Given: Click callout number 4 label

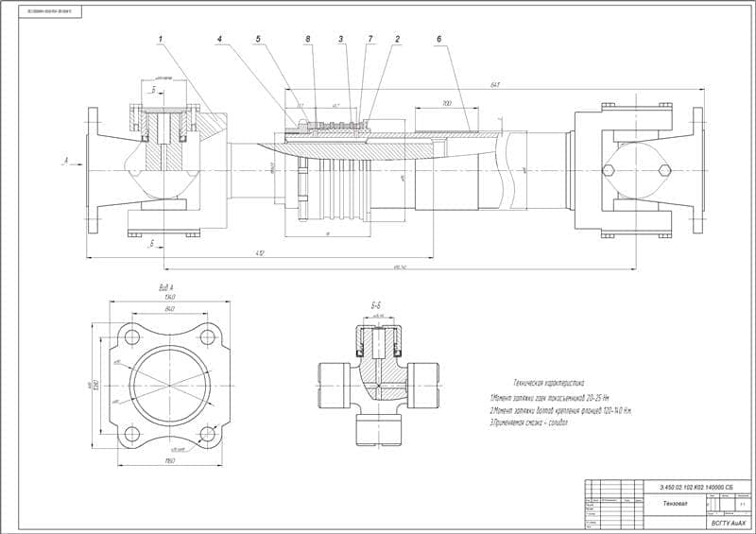Looking at the screenshot, I should pyautogui.click(x=219, y=39).
